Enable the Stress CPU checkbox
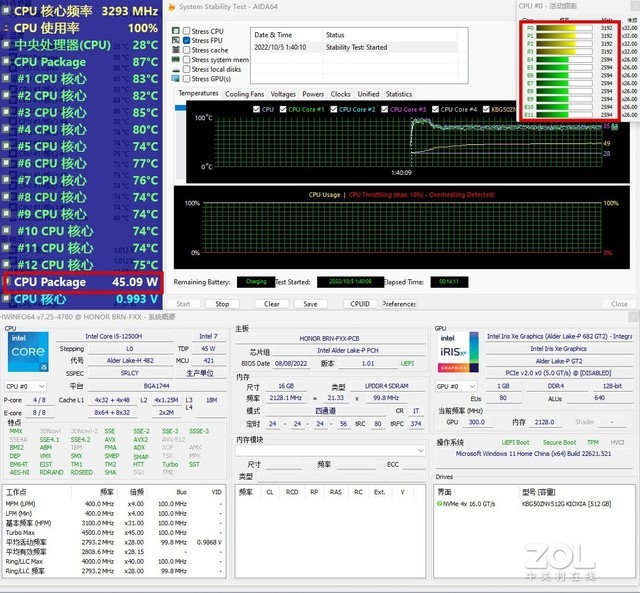The height and width of the screenshot is (593, 640). pos(186,31)
